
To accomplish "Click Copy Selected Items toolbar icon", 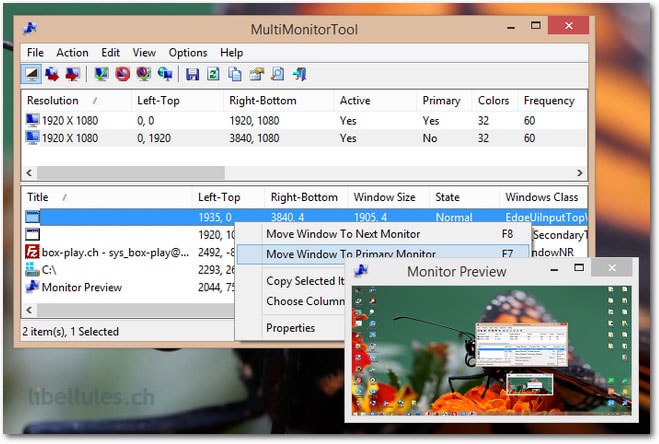I will (x=235, y=74).
